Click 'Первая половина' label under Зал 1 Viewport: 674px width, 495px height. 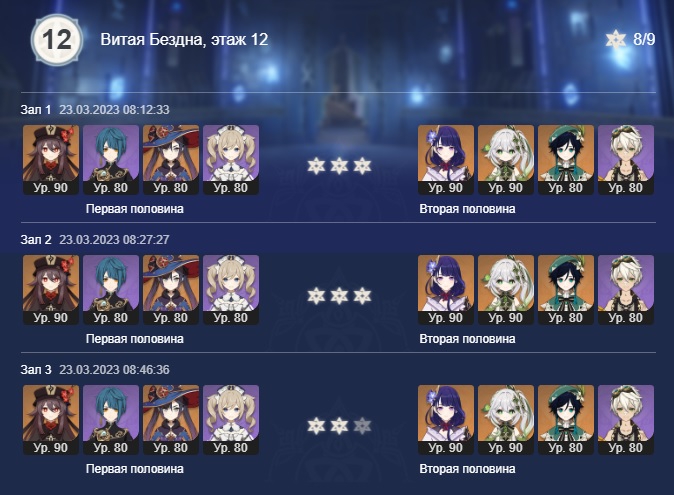pos(135,209)
